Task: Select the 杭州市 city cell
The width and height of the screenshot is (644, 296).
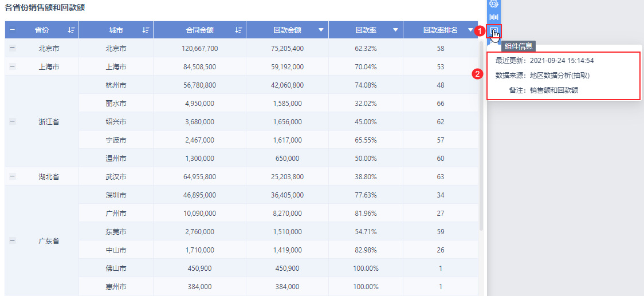Action: click(116, 85)
